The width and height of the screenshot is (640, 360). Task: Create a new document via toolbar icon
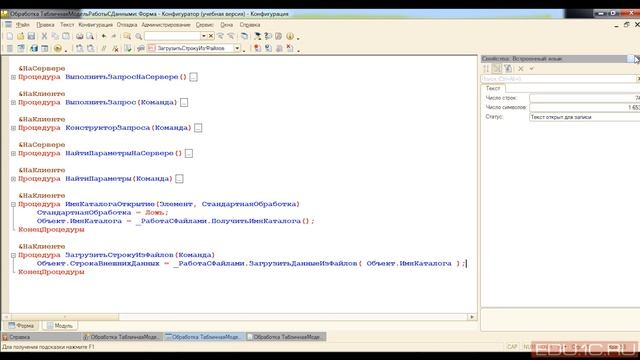[10, 36]
